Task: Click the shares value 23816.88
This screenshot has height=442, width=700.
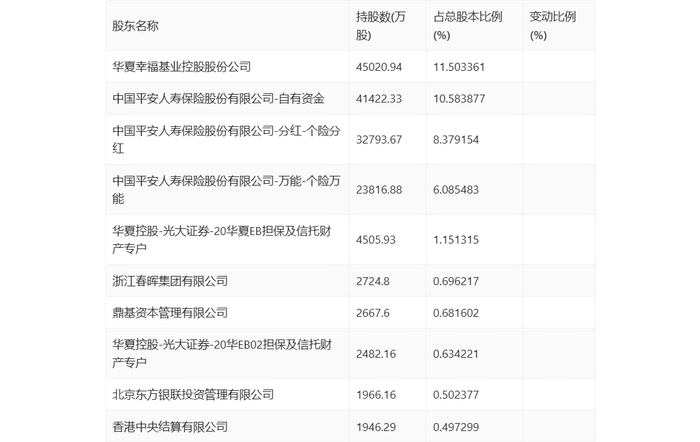Action: [x=379, y=190]
